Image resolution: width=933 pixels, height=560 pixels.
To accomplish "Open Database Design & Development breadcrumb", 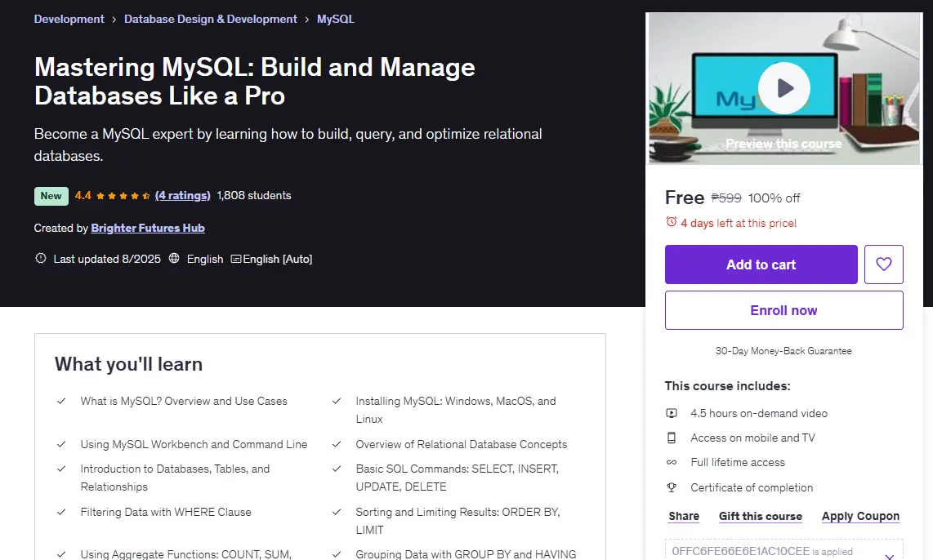I will (211, 19).
